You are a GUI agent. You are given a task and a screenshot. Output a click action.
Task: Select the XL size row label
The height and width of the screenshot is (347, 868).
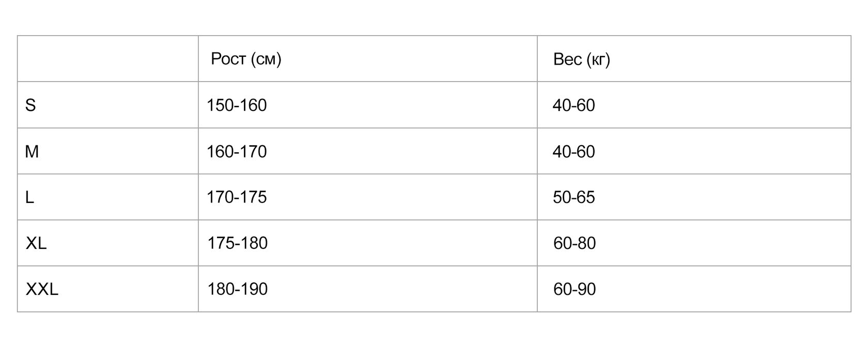(x=36, y=243)
